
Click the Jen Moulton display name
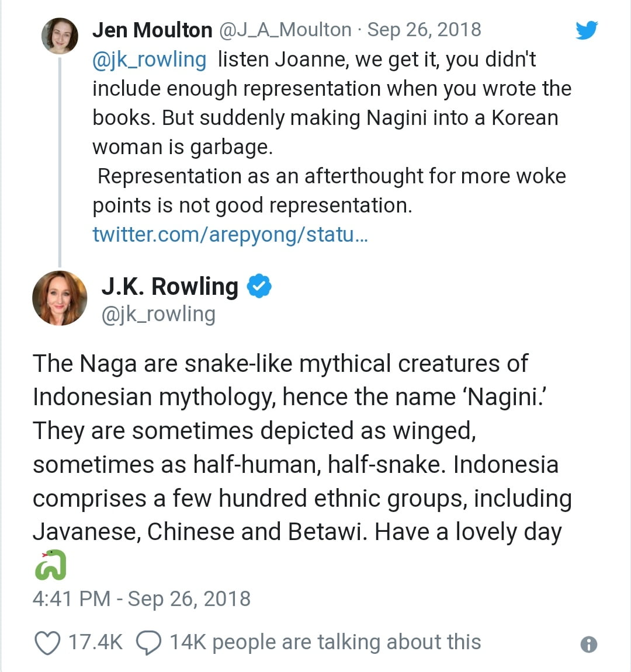coord(152,30)
